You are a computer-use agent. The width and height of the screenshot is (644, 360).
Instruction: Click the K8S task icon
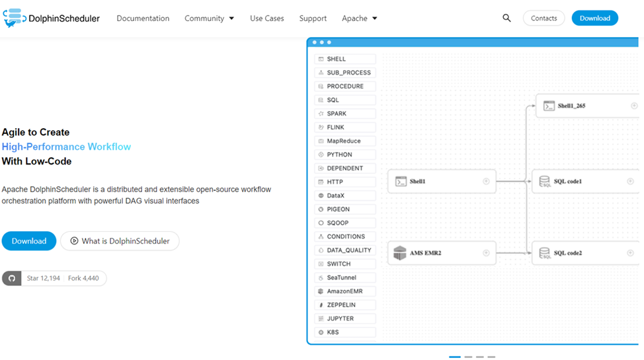point(321,332)
